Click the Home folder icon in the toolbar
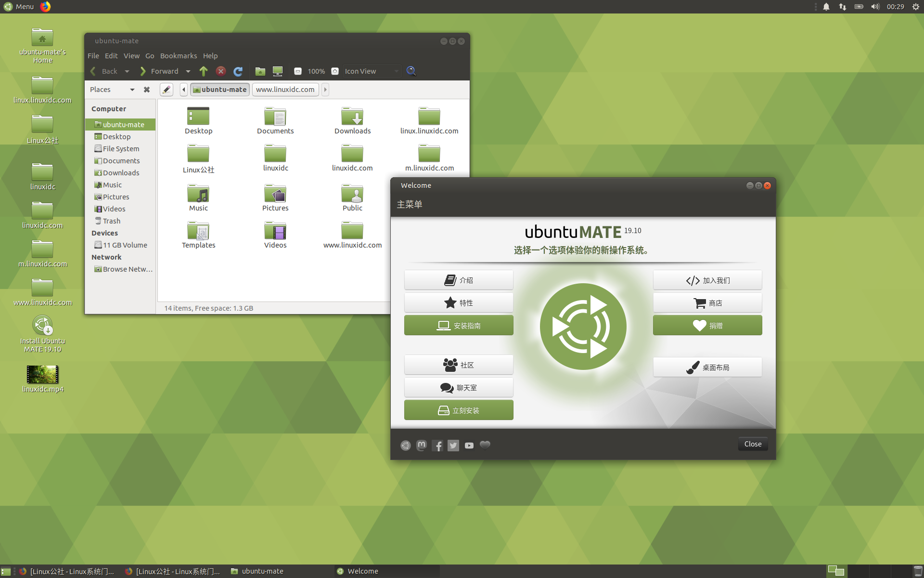 tap(260, 71)
